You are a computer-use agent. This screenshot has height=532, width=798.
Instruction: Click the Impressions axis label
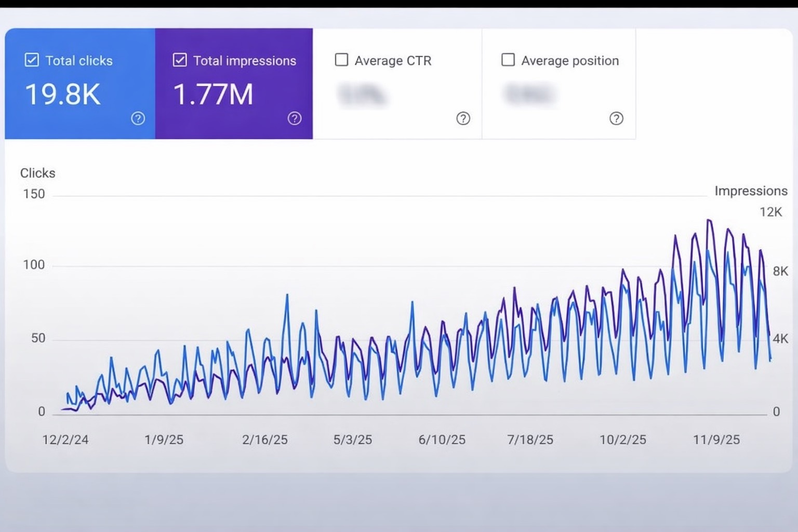point(751,191)
